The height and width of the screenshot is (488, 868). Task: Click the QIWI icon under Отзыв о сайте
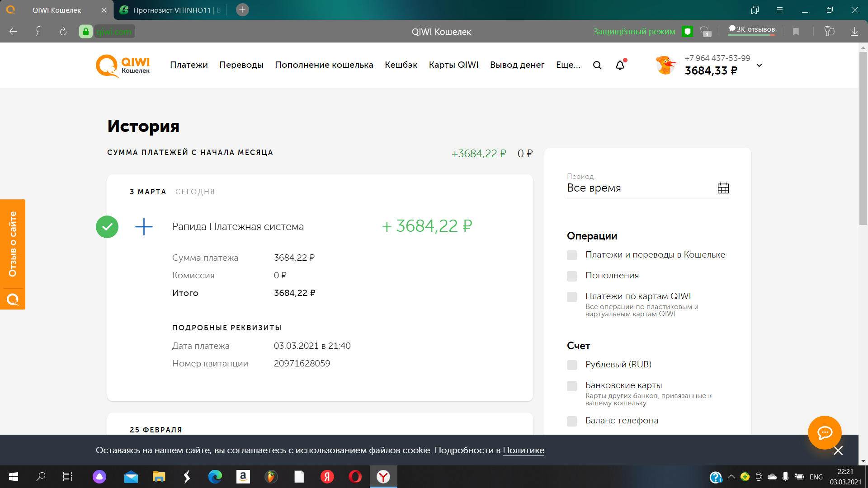pyautogui.click(x=13, y=299)
